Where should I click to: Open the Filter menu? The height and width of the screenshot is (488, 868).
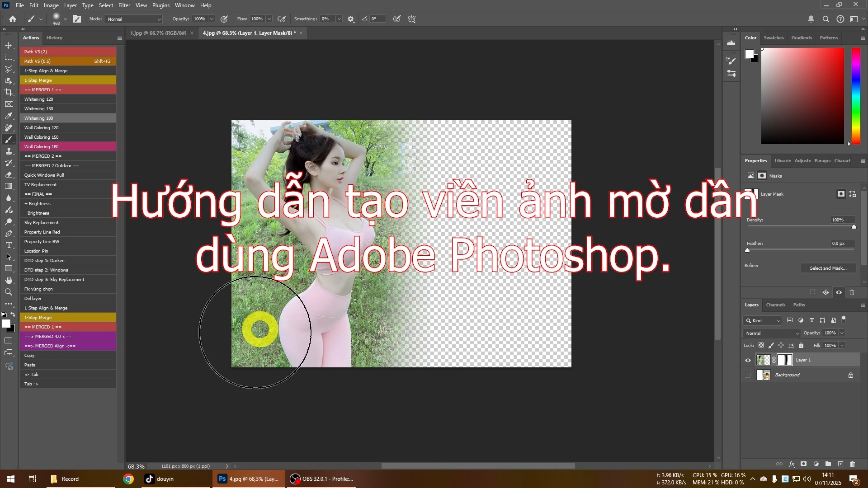(x=124, y=5)
